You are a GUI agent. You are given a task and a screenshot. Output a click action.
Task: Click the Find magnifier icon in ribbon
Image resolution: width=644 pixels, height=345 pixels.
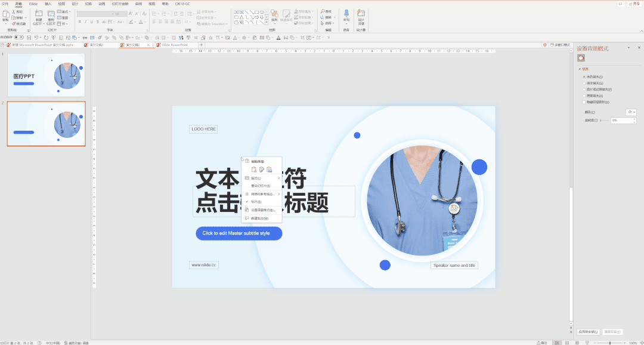point(323,11)
